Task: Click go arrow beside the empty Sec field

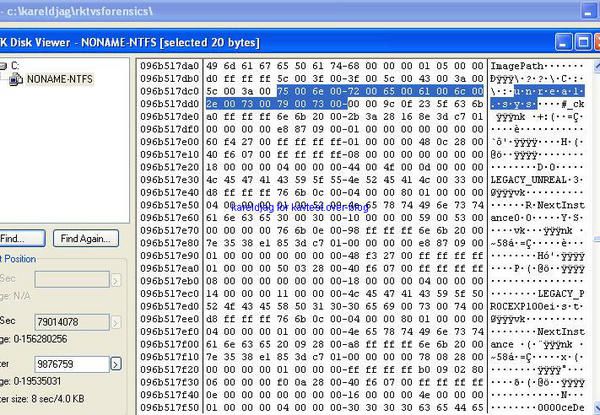Action: 116,281
